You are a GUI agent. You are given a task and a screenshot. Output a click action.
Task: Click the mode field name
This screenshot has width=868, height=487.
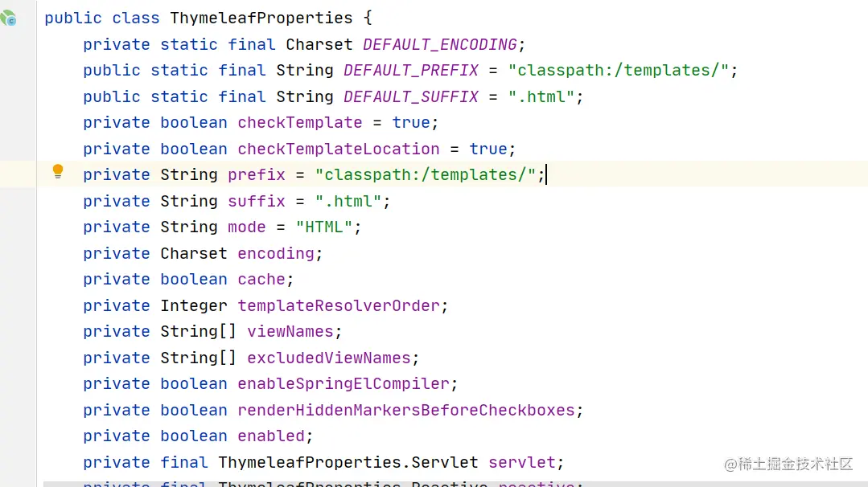click(x=247, y=227)
